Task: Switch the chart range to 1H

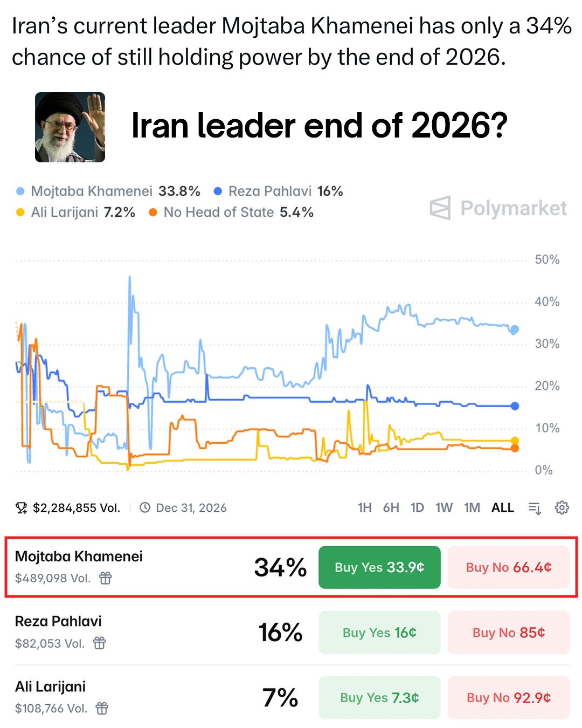Action: [x=365, y=508]
